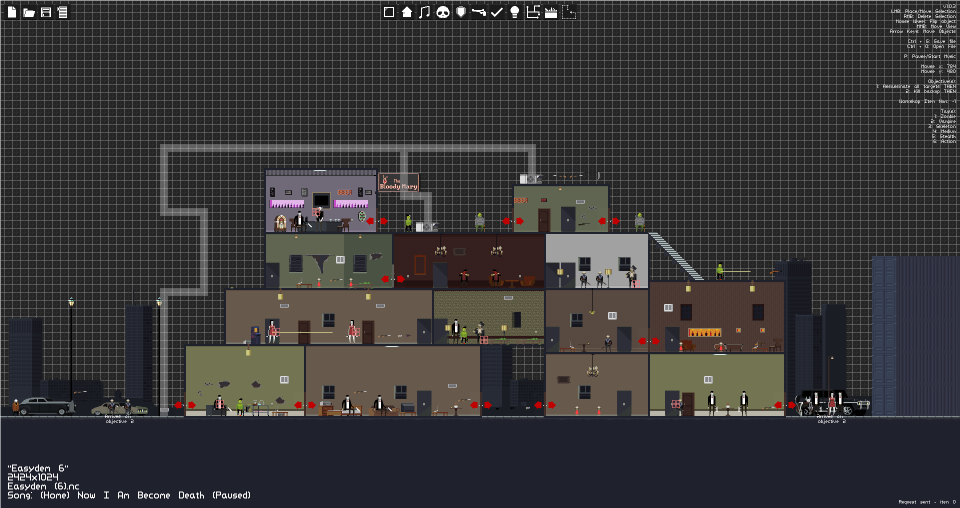Viewport: 960px width, 508px height.
Task: Select the lightbulb lighting tool
Action: (x=515, y=12)
